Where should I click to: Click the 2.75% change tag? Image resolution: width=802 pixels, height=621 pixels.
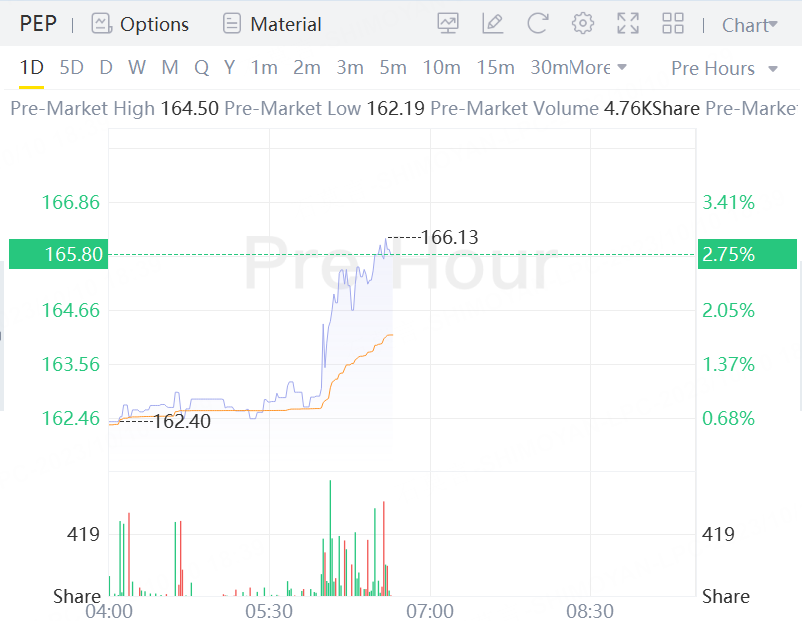click(x=747, y=254)
